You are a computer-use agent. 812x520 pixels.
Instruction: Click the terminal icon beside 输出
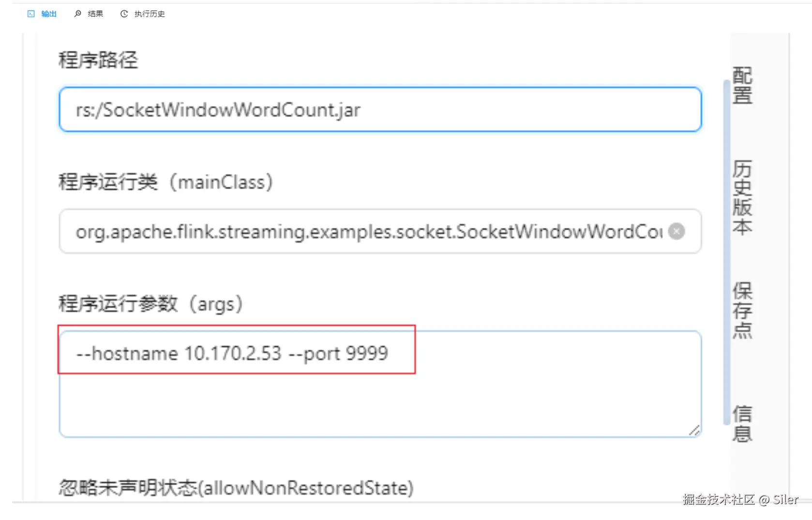coord(31,14)
